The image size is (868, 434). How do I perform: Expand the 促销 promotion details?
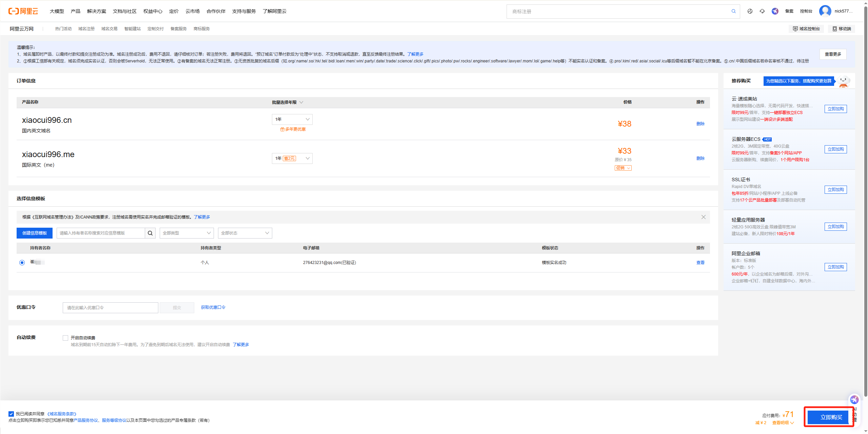point(623,168)
